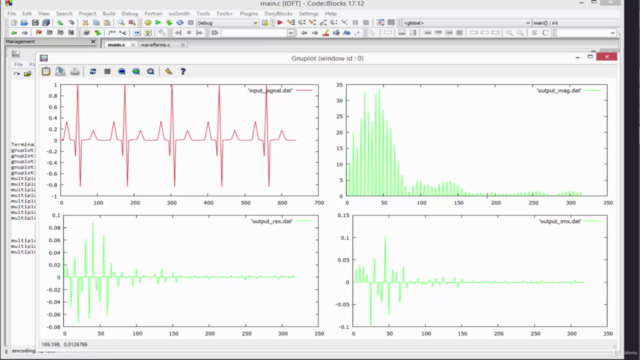Open the Plugins menu
Image resolution: width=640 pixels, height=360 pixels.
[249, 13]
